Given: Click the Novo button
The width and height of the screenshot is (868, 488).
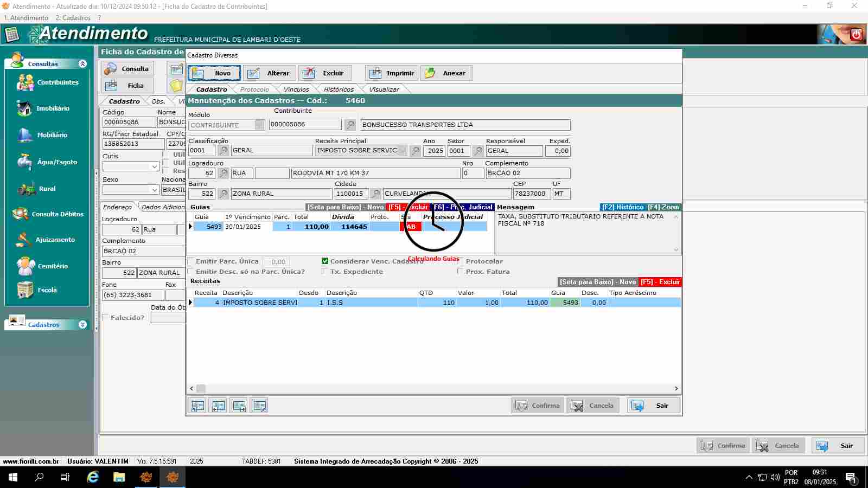Looking at the screenshot, I should 214,73.
